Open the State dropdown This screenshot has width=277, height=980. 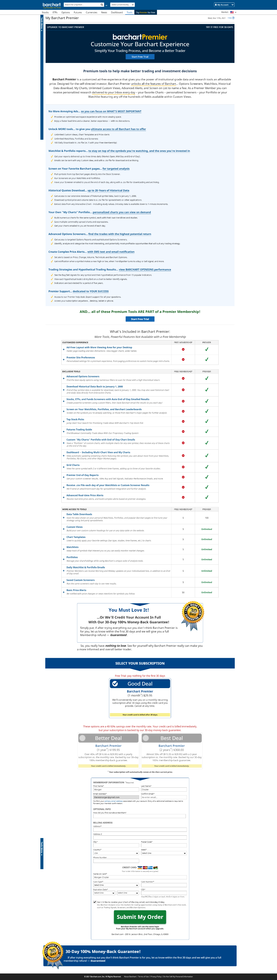pos(164,853)
